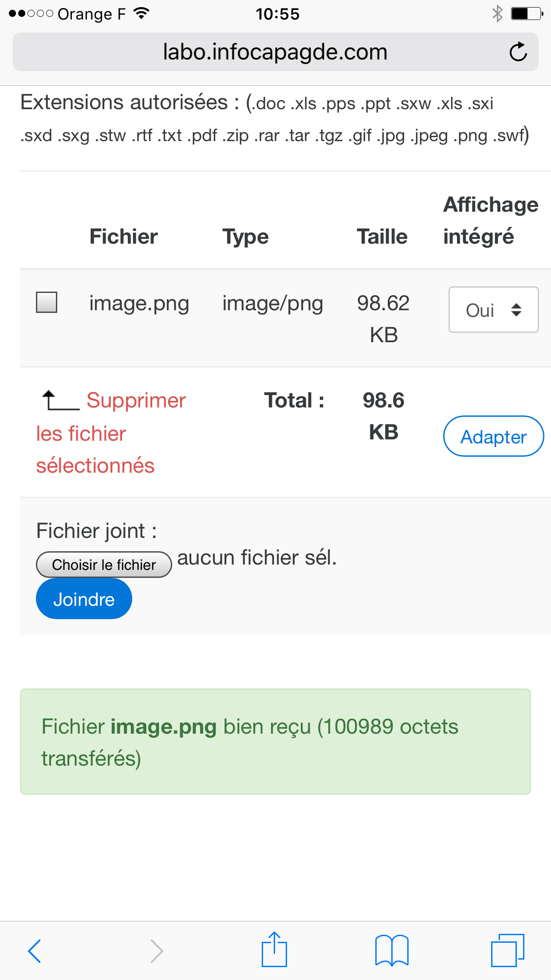This screenshot has width=551, height=980.
Task: Click Choisir le fichier button
Action: pos(104,565)
